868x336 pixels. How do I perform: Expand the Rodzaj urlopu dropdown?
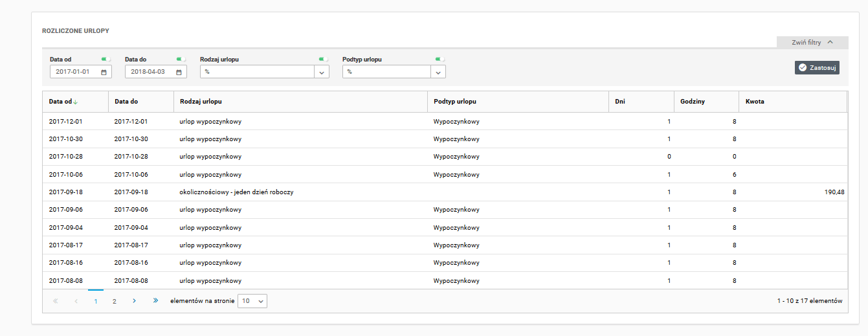(x=322, y=72)
